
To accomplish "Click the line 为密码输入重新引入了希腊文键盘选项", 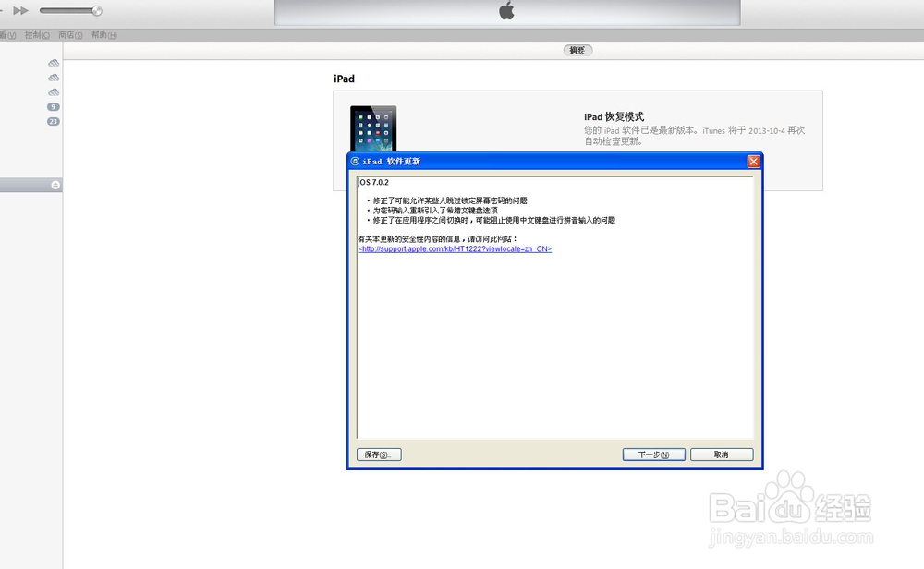I will click(x=435, y=211).
